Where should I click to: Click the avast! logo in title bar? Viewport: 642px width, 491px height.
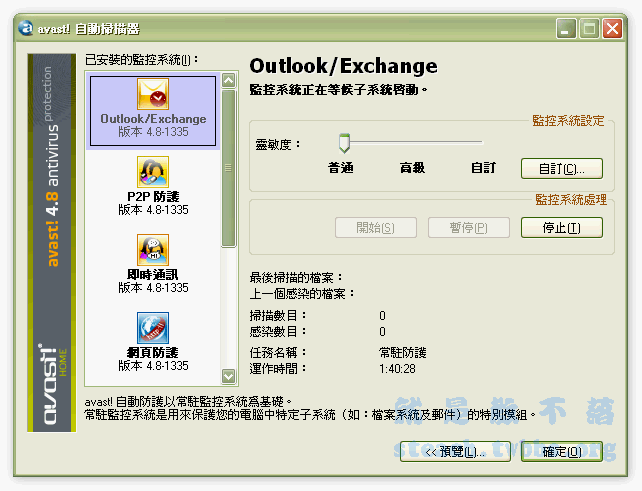pyautogui.click(x=26, y=28)
